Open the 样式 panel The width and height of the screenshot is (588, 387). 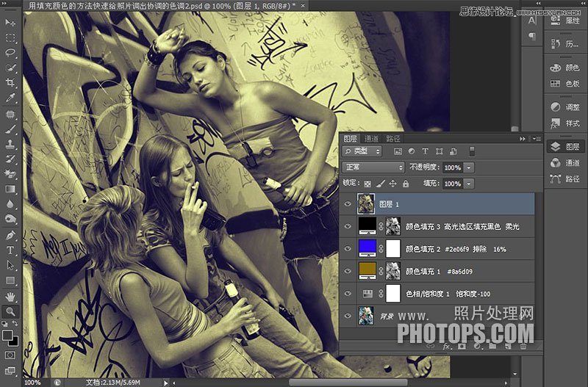click(564, 123)
